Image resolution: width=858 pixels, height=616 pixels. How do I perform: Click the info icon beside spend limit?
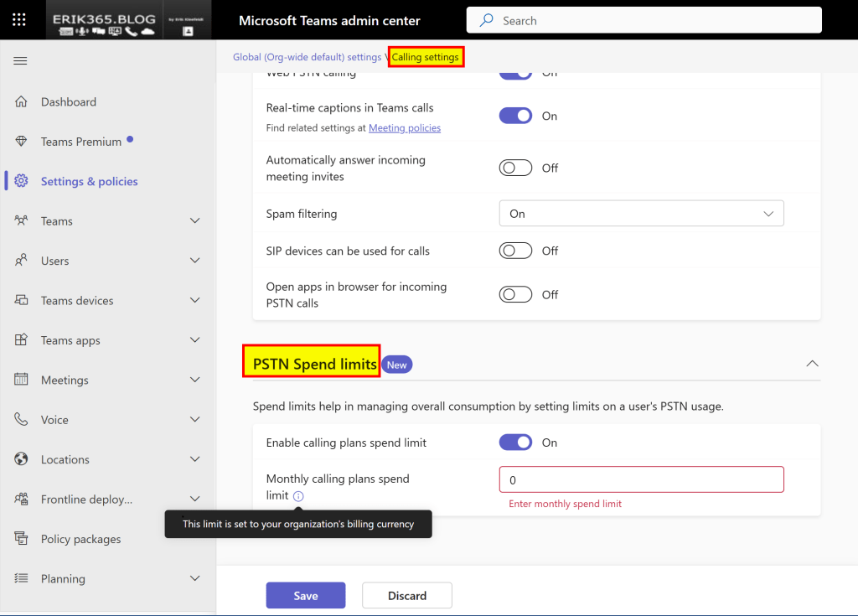[x=299, y=496]
